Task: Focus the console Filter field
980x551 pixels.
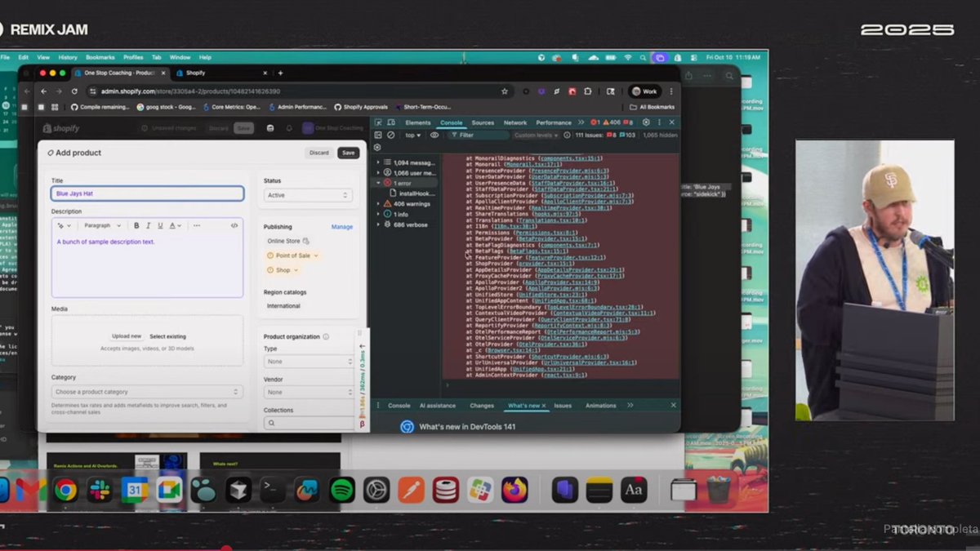Action: (x=478, y=135)
